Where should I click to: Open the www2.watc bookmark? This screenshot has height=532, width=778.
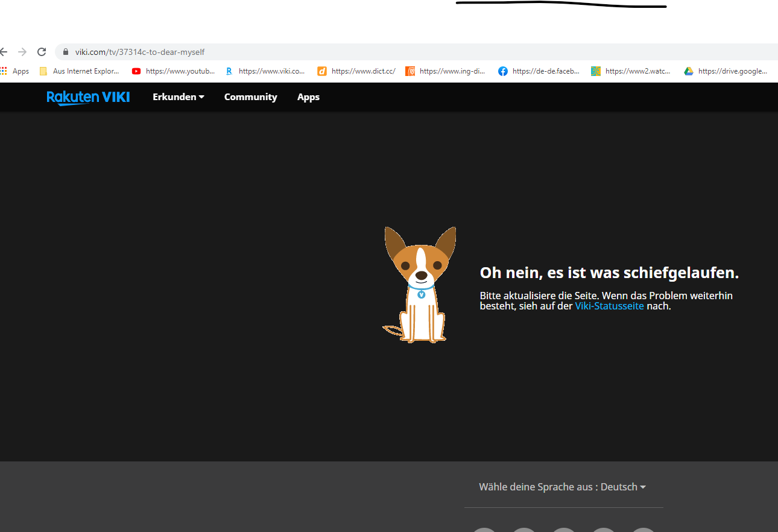point(631,71)
